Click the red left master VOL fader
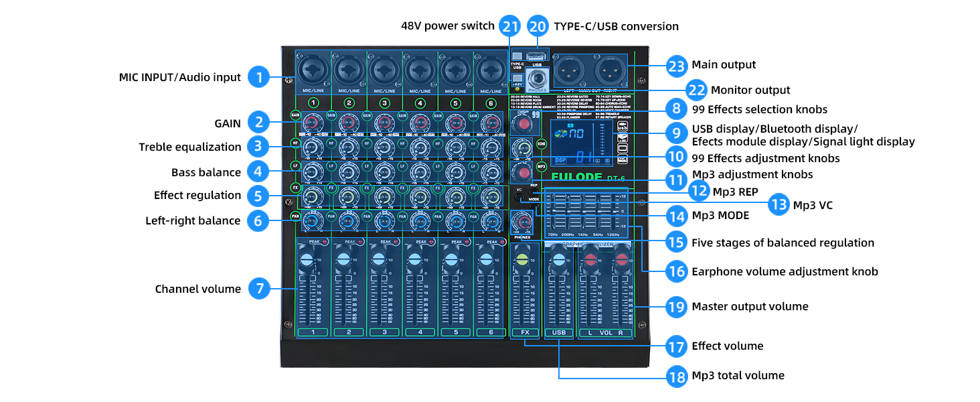The image size is (980, 402). (590, 259)
